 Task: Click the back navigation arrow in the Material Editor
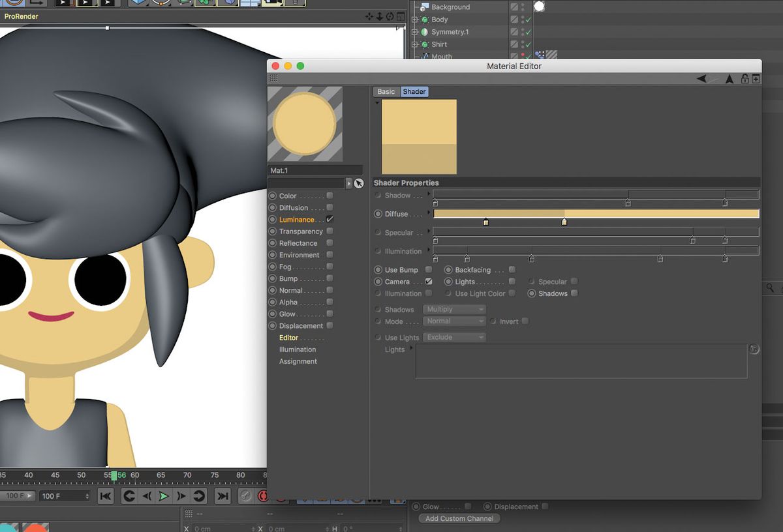coord(702,78)
